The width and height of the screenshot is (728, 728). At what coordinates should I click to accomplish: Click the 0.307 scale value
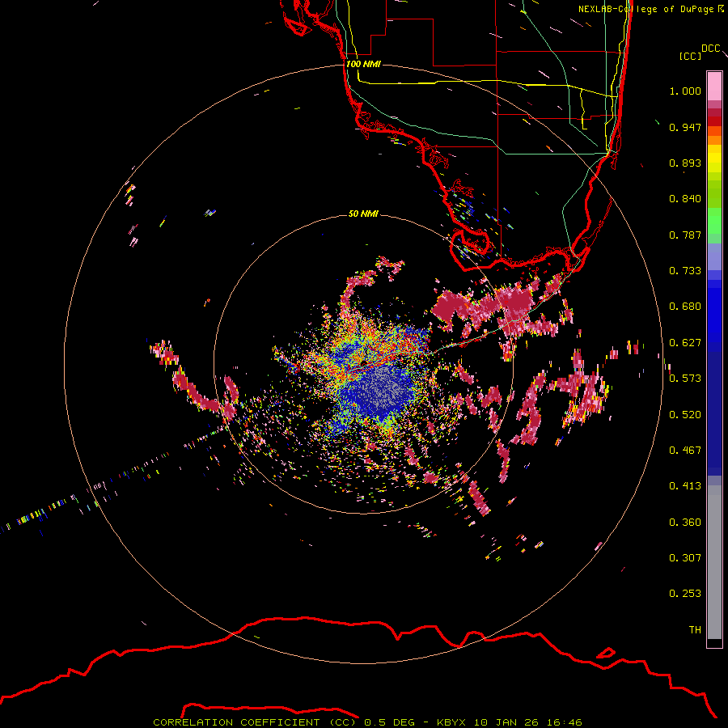coord(685,558)
